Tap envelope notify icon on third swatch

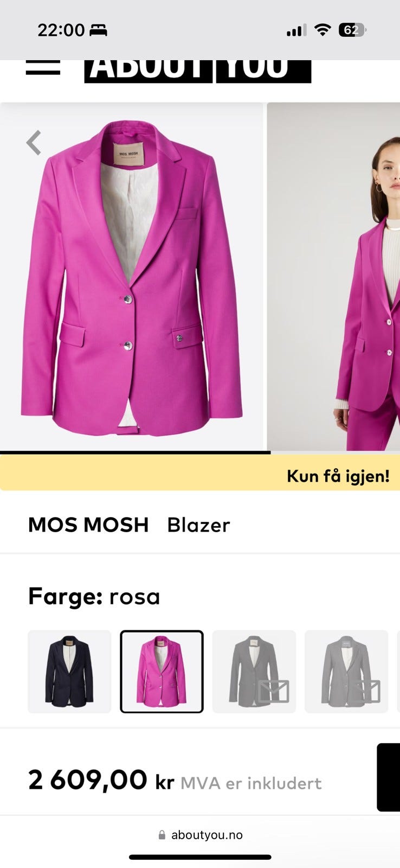click(273, 691)
